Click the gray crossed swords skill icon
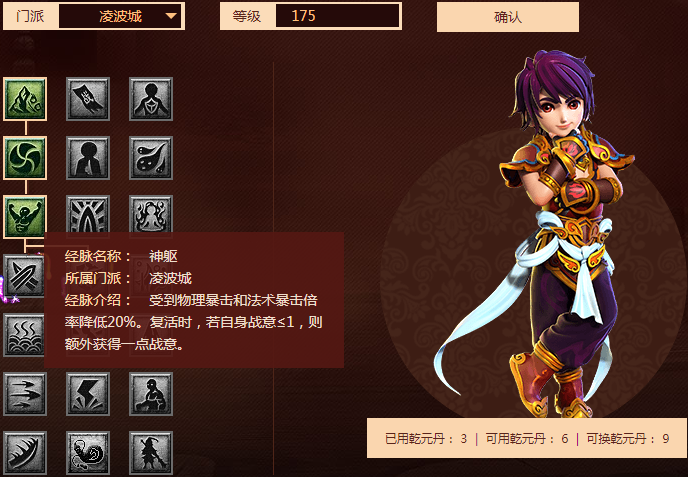 24,276
